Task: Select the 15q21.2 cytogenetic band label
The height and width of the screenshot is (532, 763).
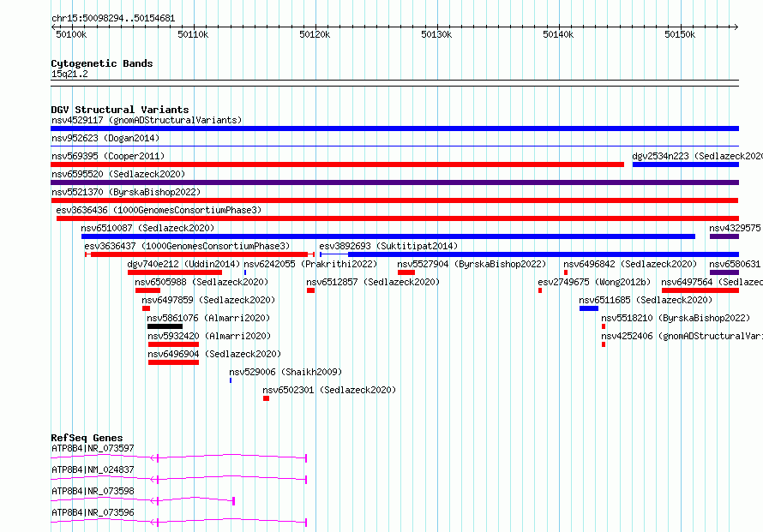Action: pos(69,74)
